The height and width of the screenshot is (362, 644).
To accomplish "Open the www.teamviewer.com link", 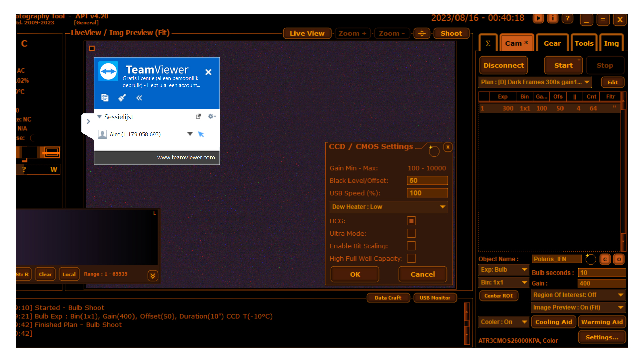I will 186,157.
